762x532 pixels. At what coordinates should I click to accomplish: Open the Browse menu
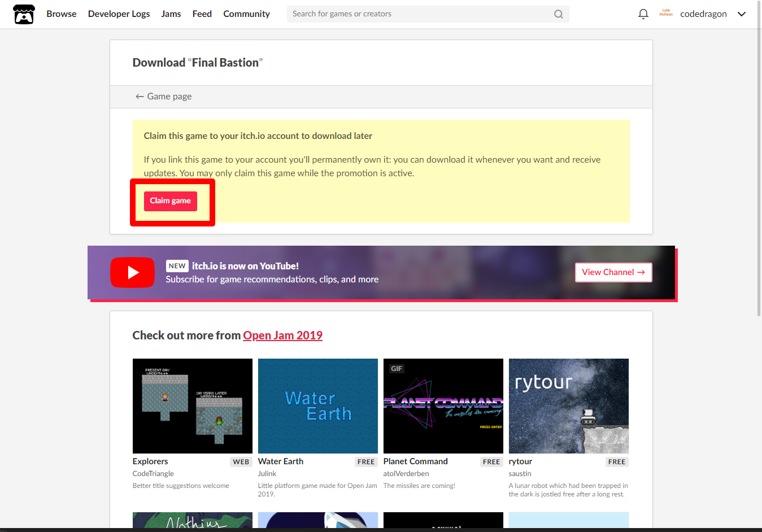coord(62,14)
